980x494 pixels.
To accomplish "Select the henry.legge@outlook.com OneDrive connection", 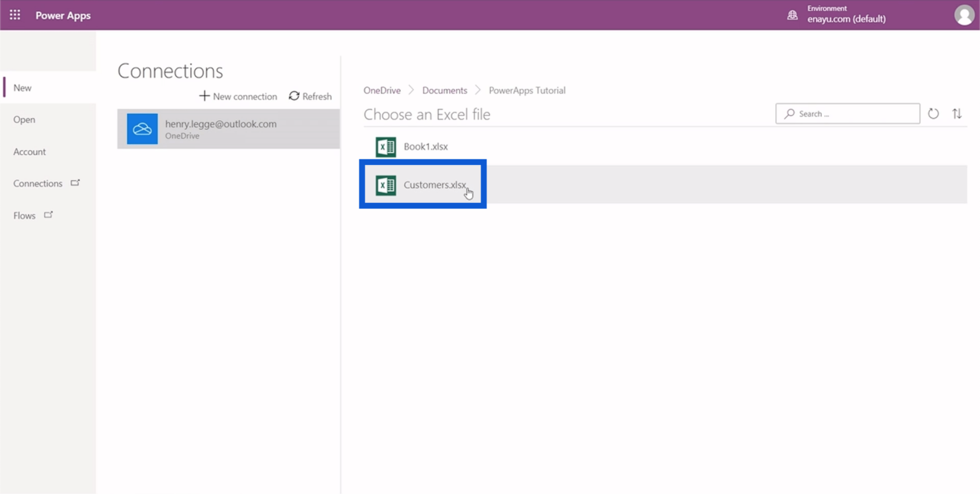I will point(229,129).
